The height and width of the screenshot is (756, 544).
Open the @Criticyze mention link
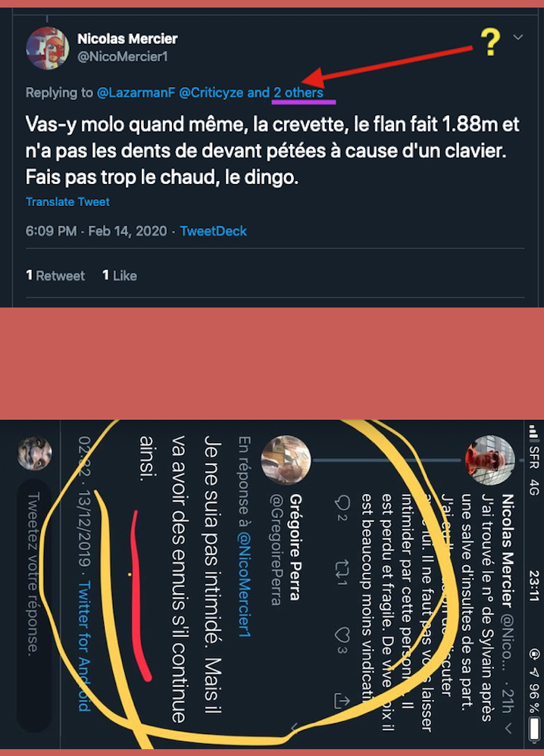tap(211, 92)
